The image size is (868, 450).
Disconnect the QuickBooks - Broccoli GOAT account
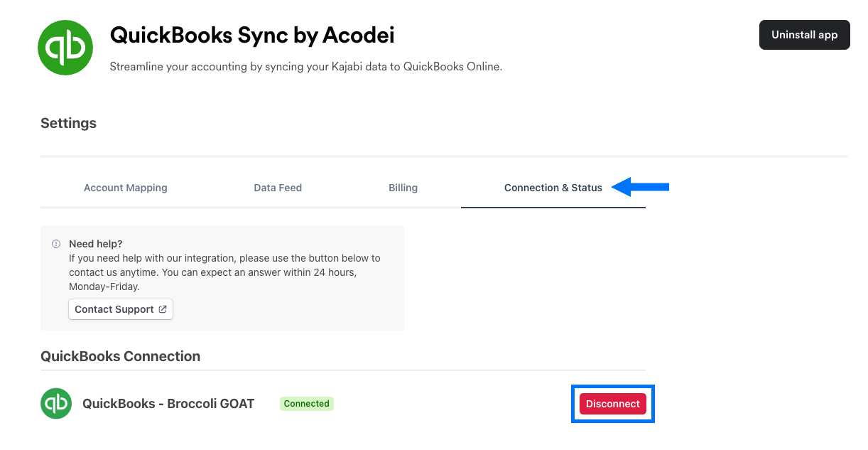click(612, 403)
